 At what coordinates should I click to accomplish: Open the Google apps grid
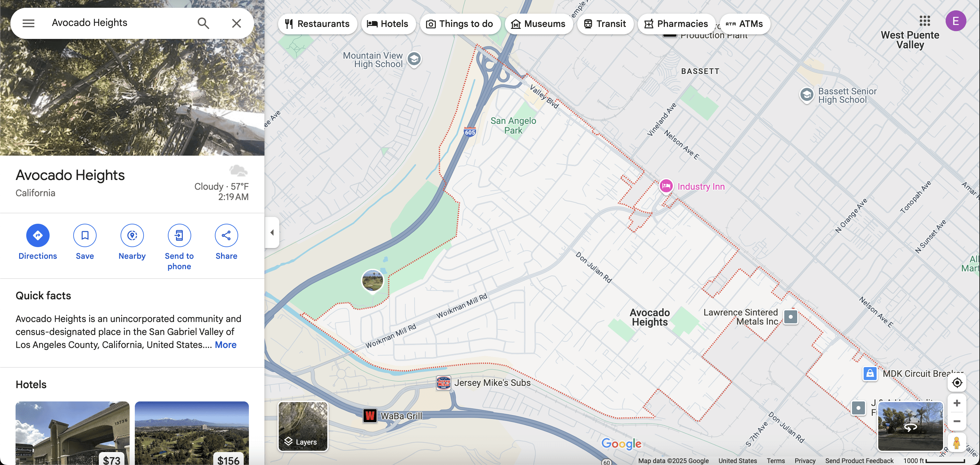pyautogui.click(x=925, y=21)
